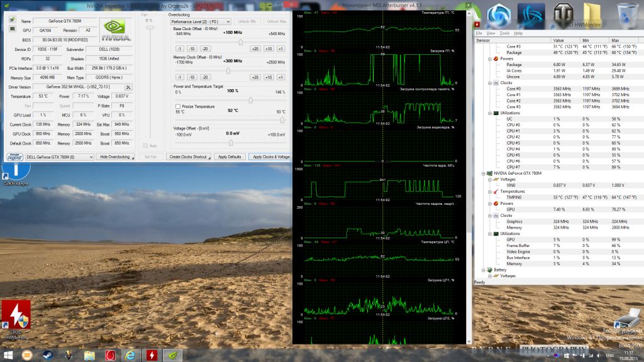Open the View menu in HWMonitor

tap(491, 33)
